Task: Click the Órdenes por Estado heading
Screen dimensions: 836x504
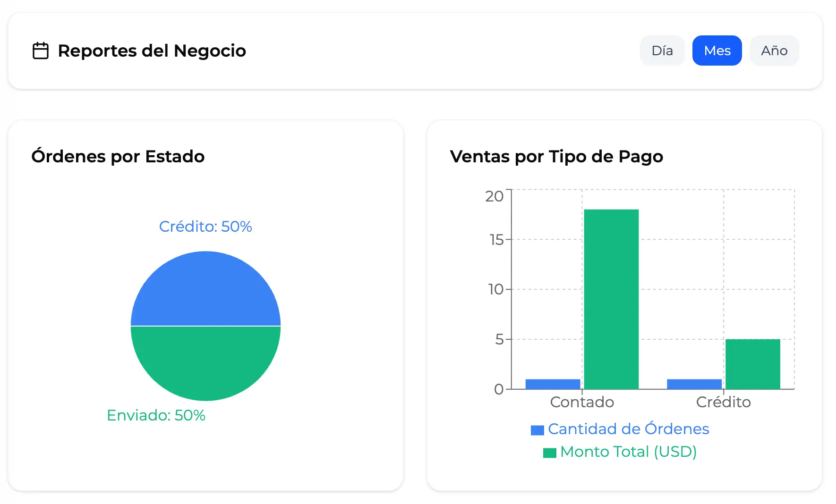Action: click(x=118, y=156)
